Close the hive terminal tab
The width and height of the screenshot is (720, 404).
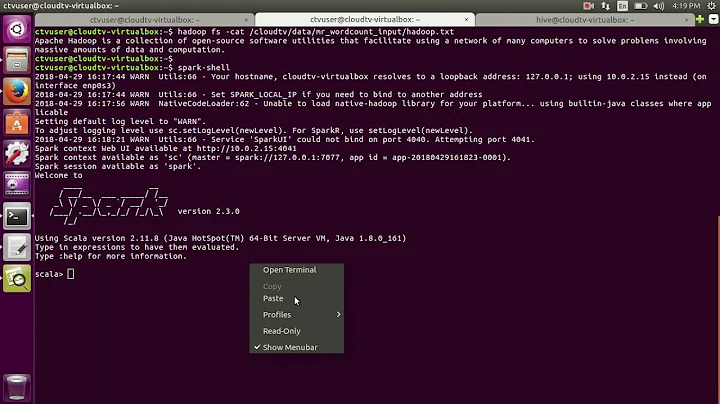pyautogui.click(x=686, y=20)
